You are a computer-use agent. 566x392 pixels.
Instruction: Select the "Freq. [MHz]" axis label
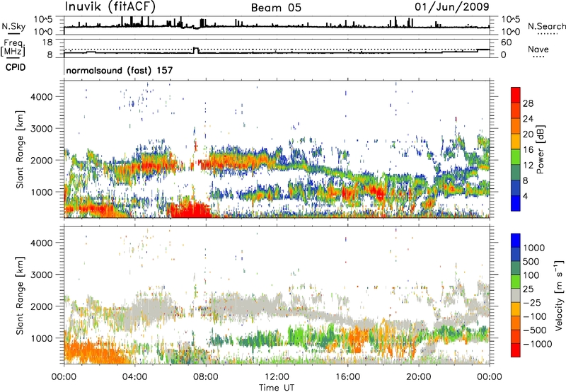pyautogui.click(x=13, y=48)
